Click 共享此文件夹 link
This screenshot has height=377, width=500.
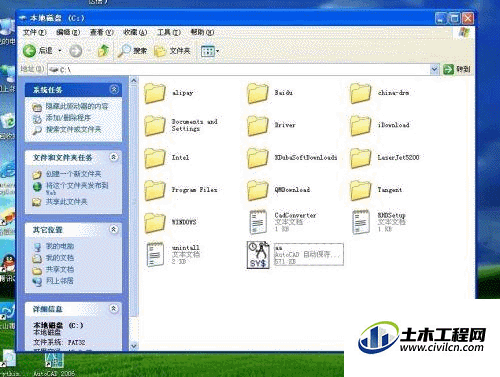coord(67,202)
